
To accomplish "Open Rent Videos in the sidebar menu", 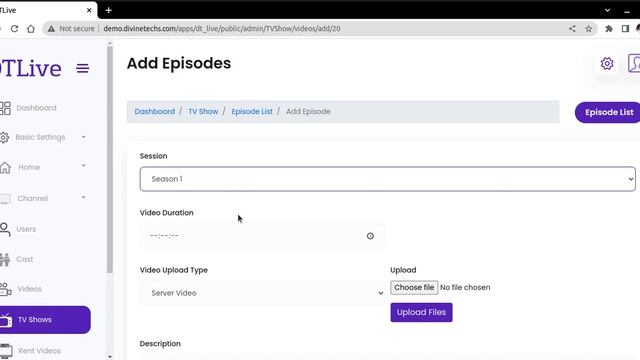I will (39, 351).
